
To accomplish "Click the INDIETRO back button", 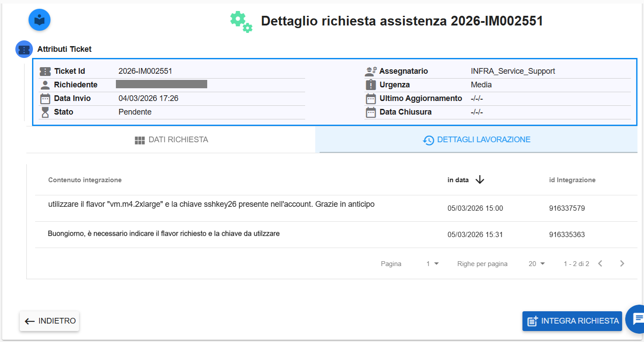I will pyautogui.click(x=49, y=321).
